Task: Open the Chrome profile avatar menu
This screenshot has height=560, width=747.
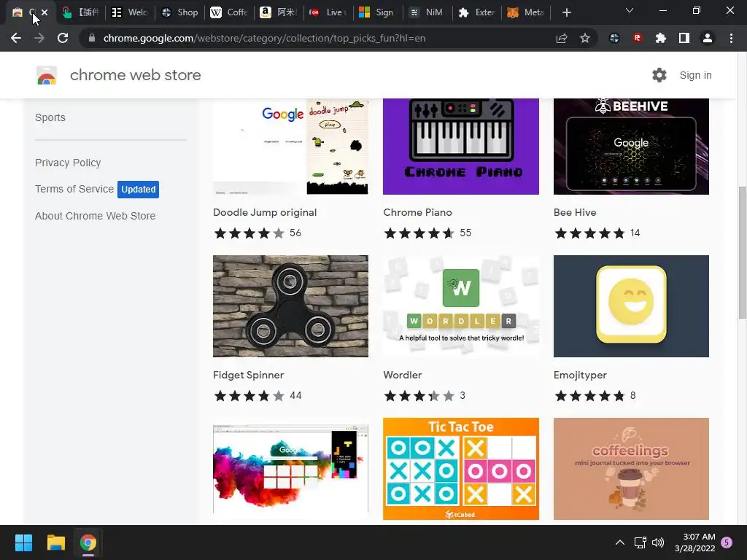Action: (x=708, y=38)
